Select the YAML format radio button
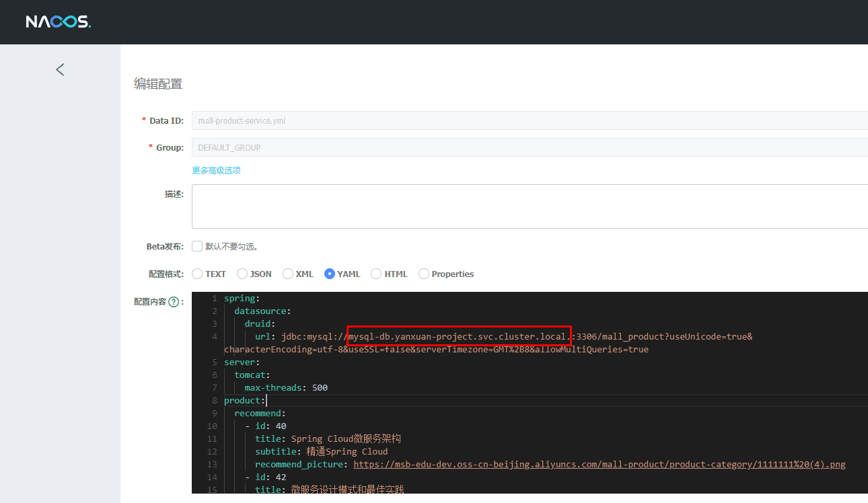 (x=330, y=274)
